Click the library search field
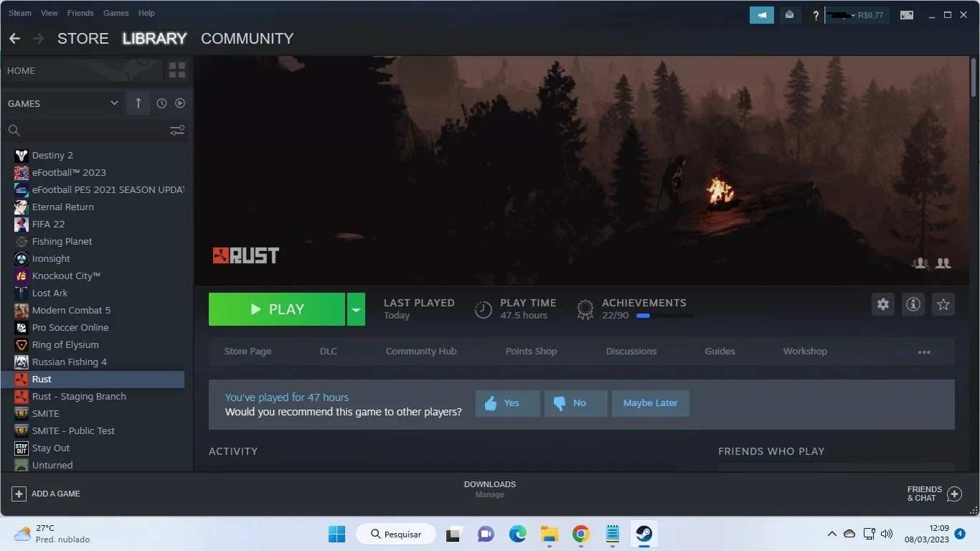 point(95,130)
